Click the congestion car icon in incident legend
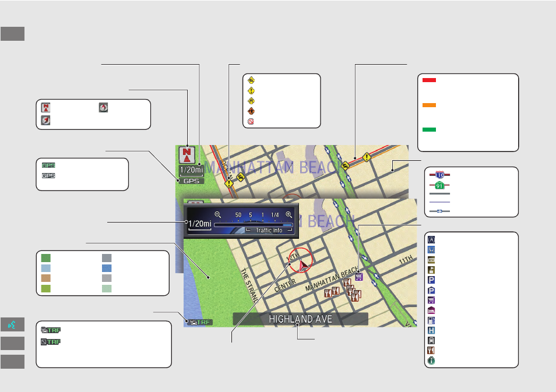Image resolution: width=556 pixels, height=392 pixels. 251,80
